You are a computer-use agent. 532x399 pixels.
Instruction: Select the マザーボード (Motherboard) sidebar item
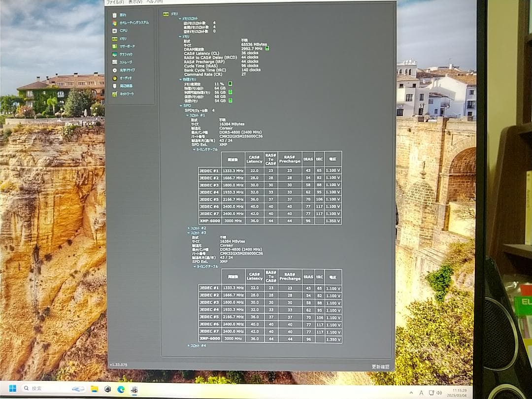[x=127, y=46]
